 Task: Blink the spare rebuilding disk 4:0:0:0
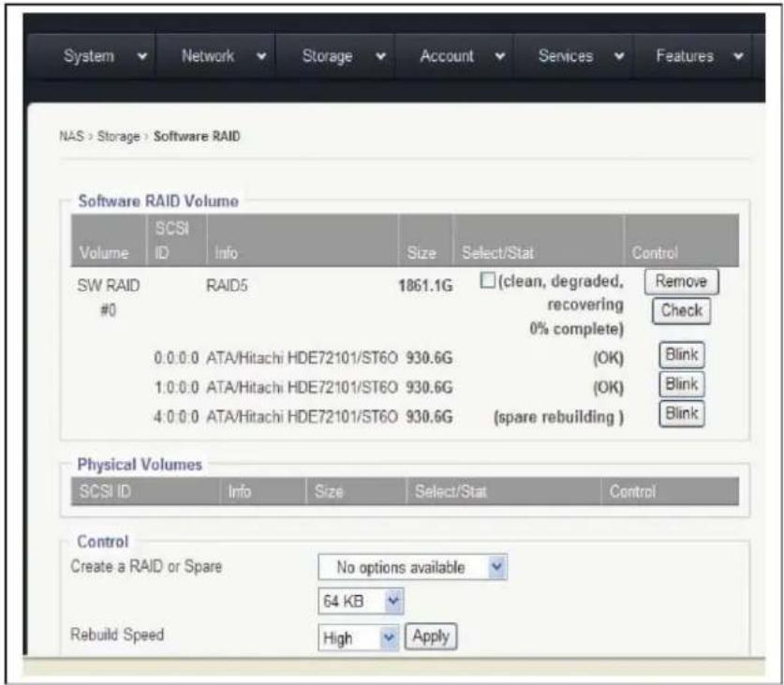682,414
